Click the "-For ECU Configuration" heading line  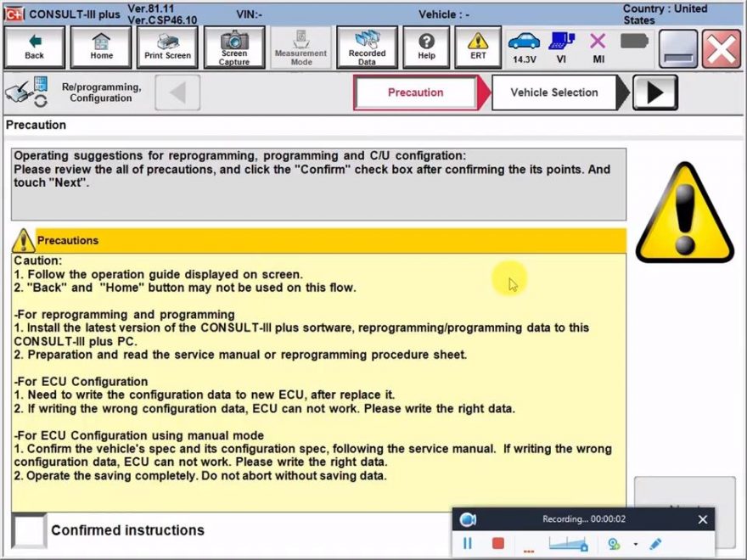click(x=81, y=382)
